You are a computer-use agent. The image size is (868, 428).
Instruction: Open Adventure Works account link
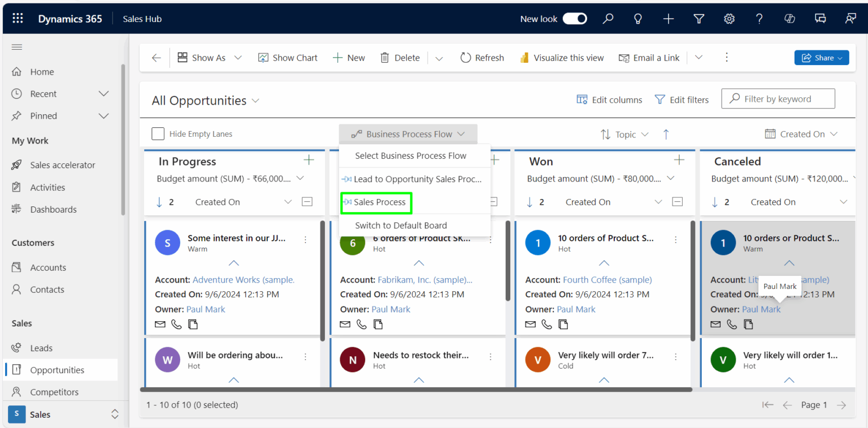click(244, 280)
